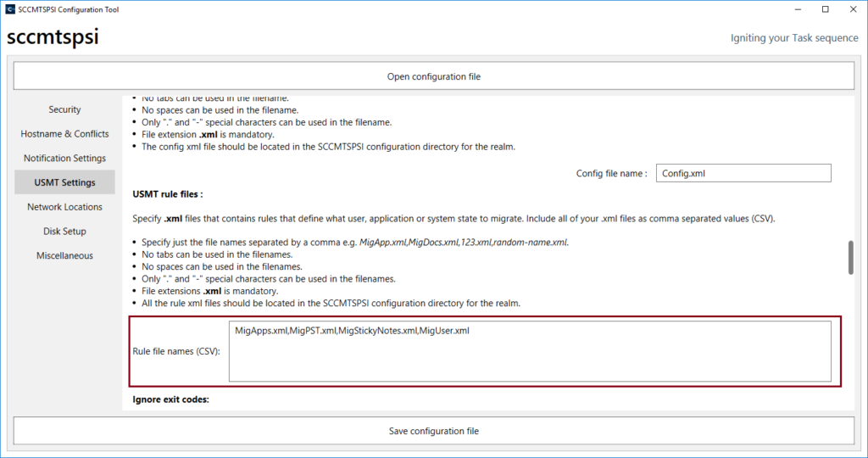The image size is (868, 458).
Task: Click the sccmtspsi header title
Action: click(x=53, y=38)
